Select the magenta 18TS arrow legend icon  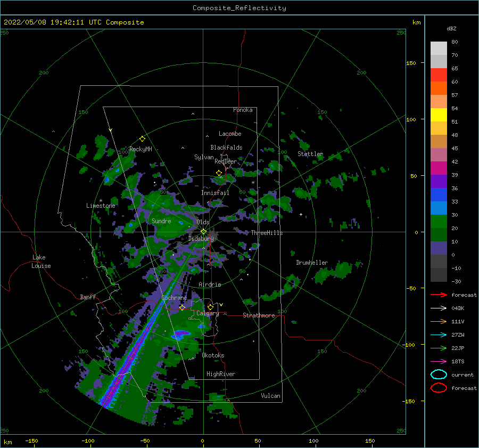click(439, 362)
